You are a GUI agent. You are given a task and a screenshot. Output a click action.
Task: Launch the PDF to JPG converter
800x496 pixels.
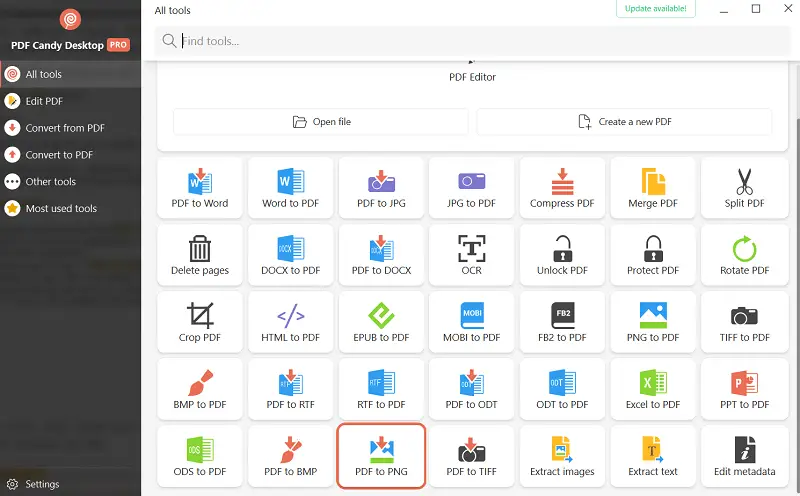pos(381,188)
